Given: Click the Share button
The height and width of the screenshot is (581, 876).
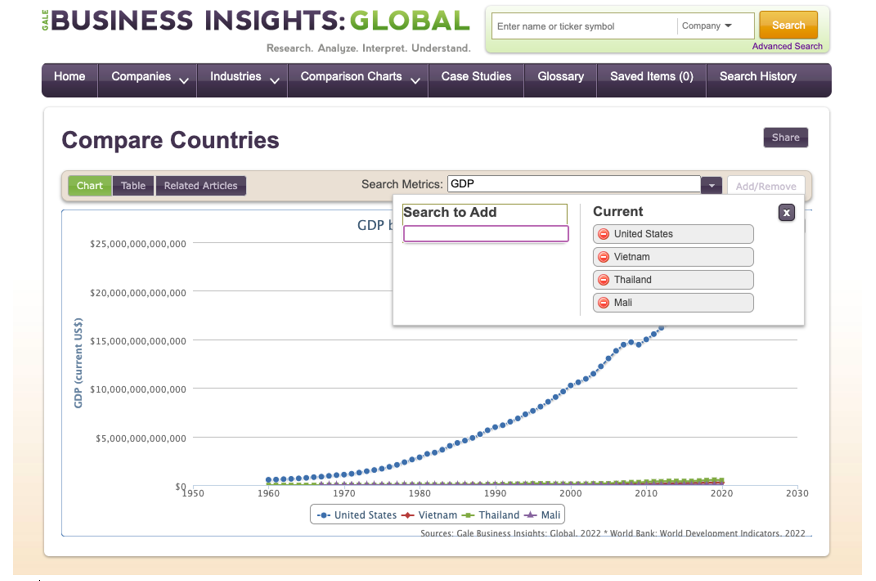Looking at the screenshot, I should (x=786, y=137).
